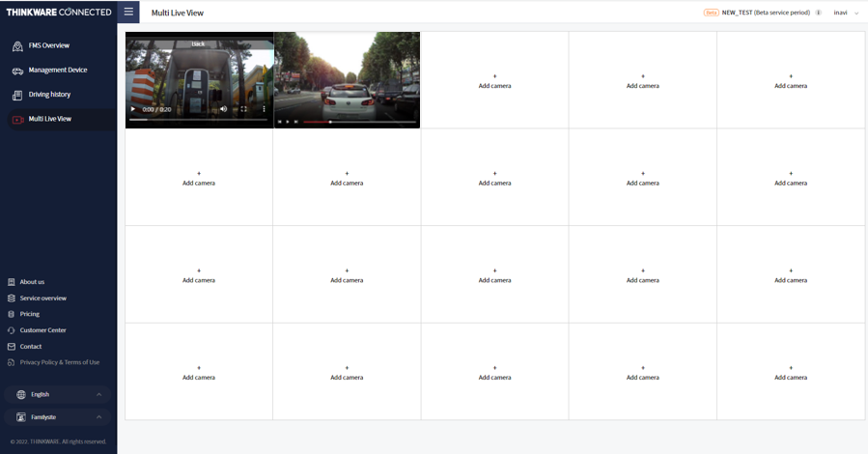Mute the Back camera video volume
Image resolution: width=868 pixels, height=454 pixels.
pyautogui.click(x=223, y=109)
